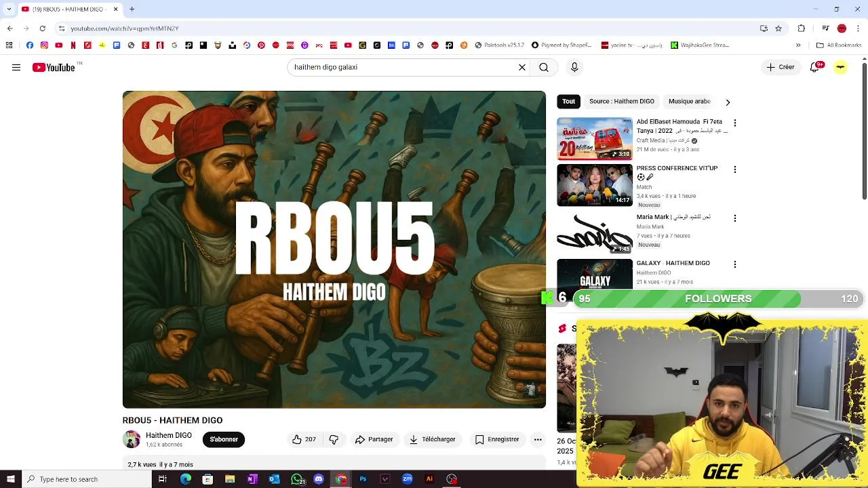The width and height of the screenshot is (868, 488).
Task: Open Discord from taskbar
Action: pyautogui.click(x=319, y=479)
